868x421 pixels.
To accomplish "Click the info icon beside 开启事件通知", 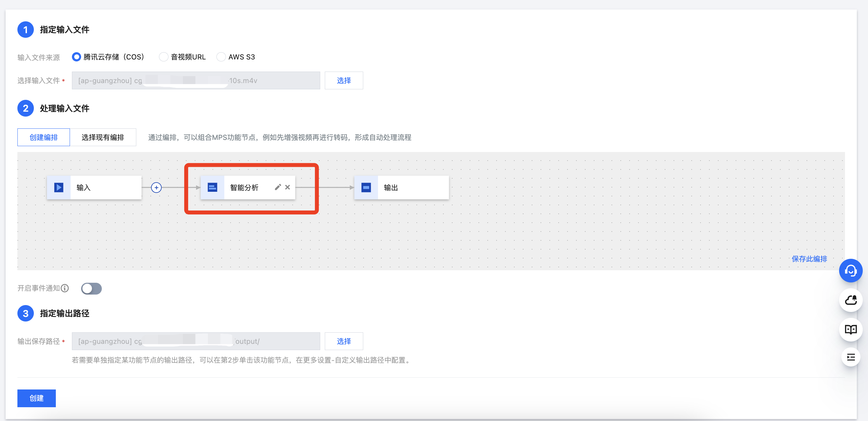I will pos(65,288).
